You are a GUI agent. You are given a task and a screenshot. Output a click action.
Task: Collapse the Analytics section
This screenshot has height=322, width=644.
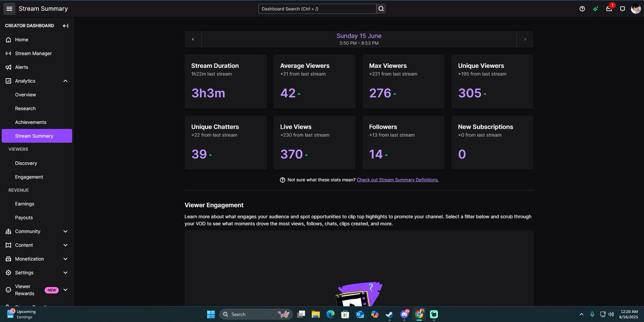coord(65,81)
